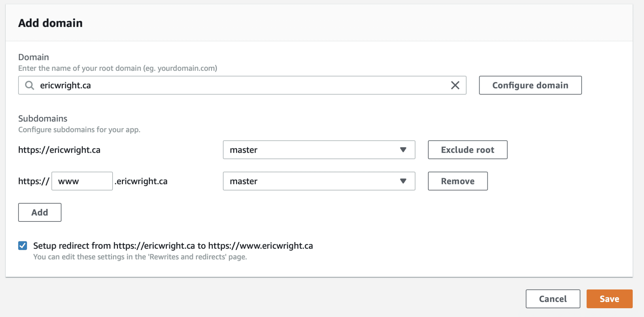Remove the www subdomain
This screenshot has width=644, height=317.
pos(458,181)
